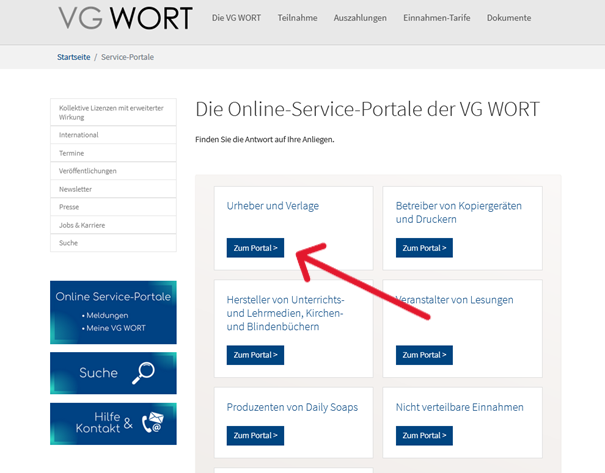Open the Nicht verteilbare Einnahmen link

(460, 407)
